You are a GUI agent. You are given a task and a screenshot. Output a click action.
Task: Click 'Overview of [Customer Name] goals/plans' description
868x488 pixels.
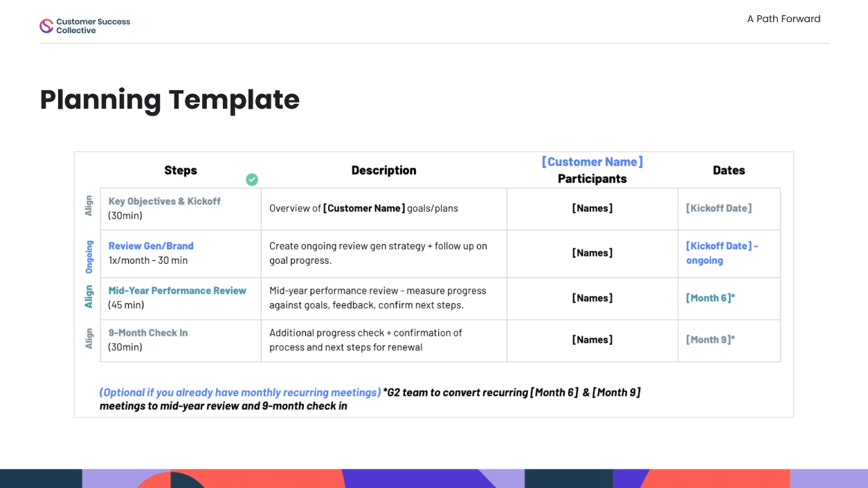[363, 208]
